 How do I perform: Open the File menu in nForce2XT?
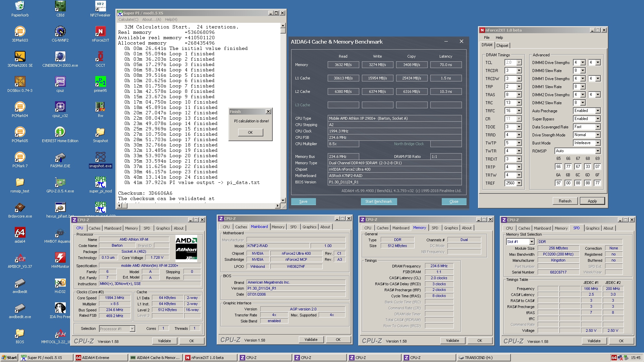pos(486,38)
